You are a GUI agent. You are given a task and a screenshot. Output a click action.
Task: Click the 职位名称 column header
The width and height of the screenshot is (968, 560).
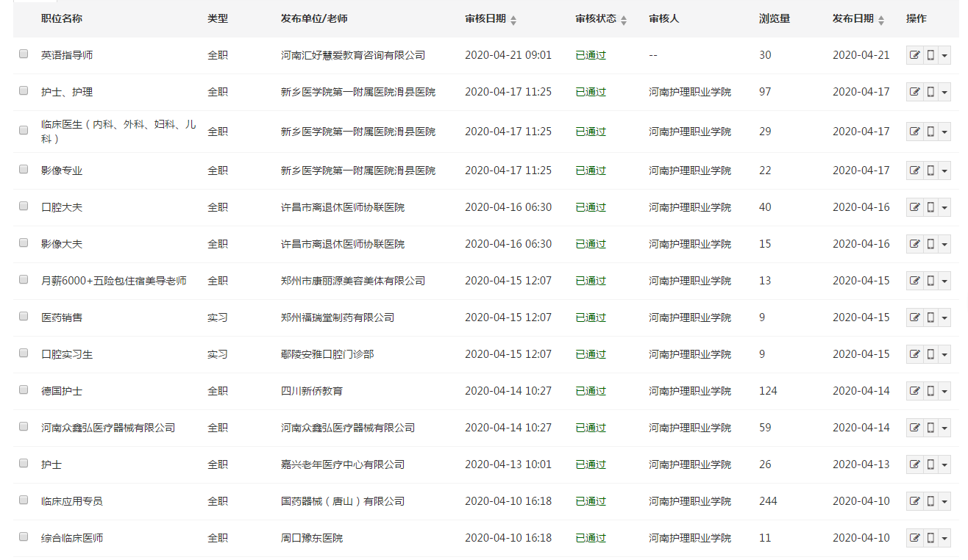pyautogui.click(x=62, y=19)
